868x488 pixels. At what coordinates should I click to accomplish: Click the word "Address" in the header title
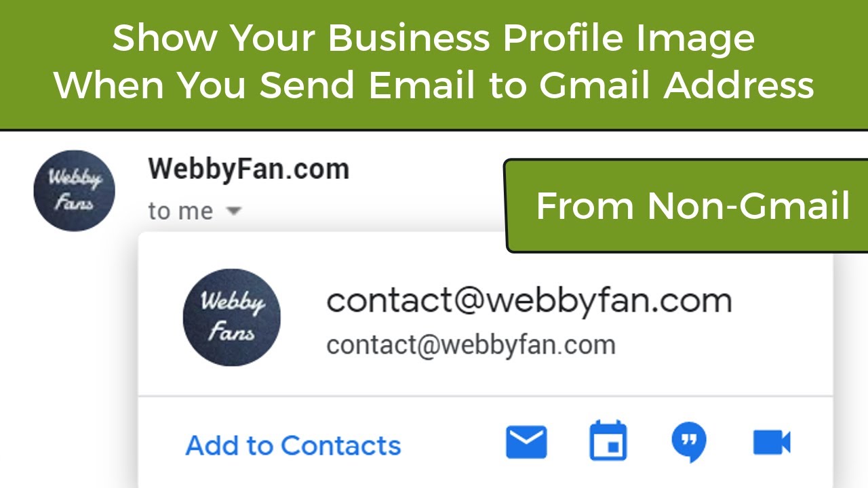739,85
